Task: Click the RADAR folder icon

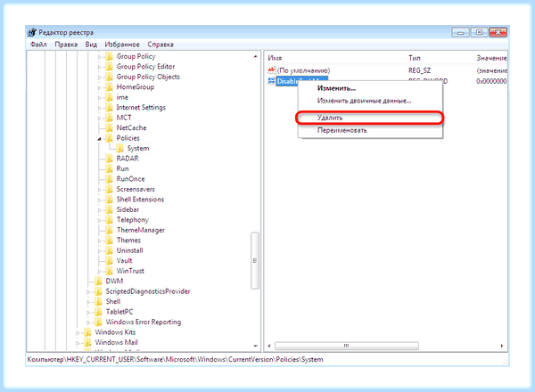Action: click(109, 159)
